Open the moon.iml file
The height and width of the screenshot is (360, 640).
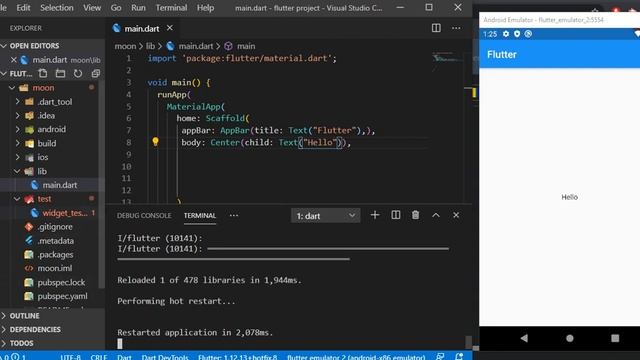55,268
